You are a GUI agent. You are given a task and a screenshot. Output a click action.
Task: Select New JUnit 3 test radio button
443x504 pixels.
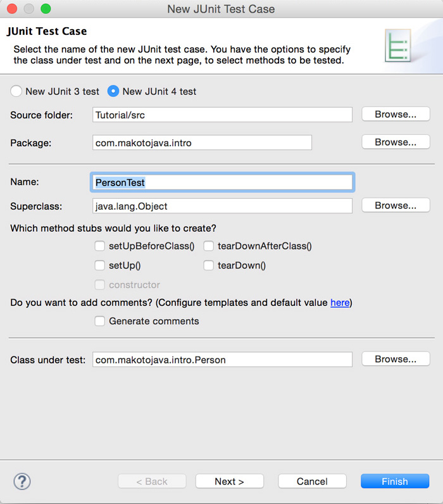[16, 91]
